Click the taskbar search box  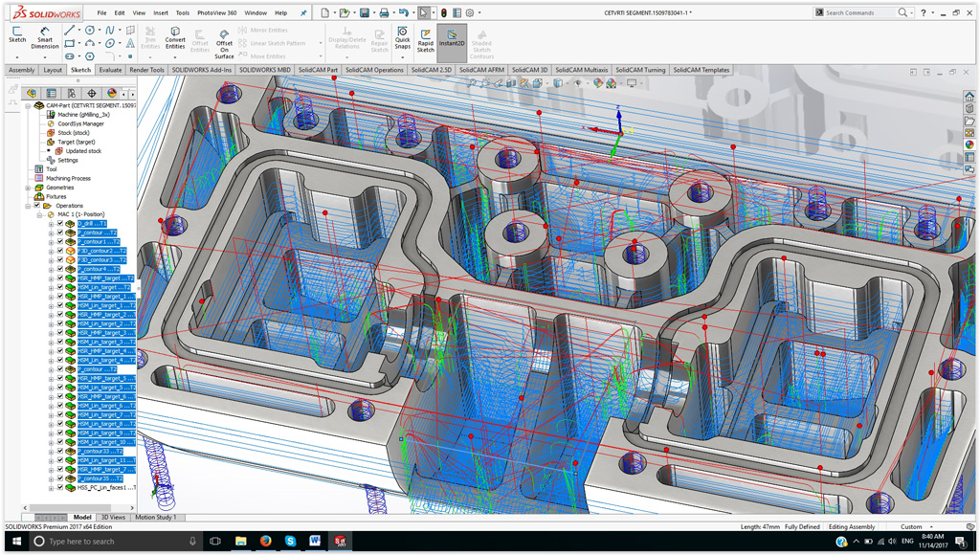(116, 542)
